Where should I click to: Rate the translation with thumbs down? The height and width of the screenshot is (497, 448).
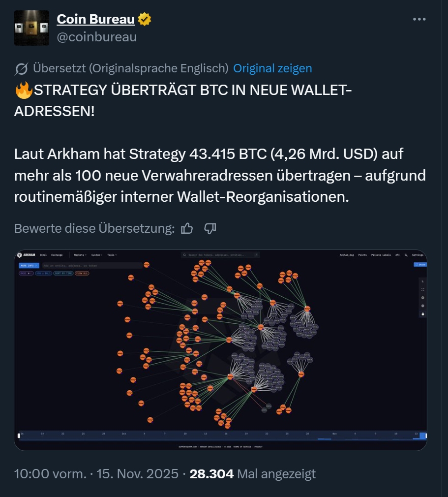click(x=210, y=228)
